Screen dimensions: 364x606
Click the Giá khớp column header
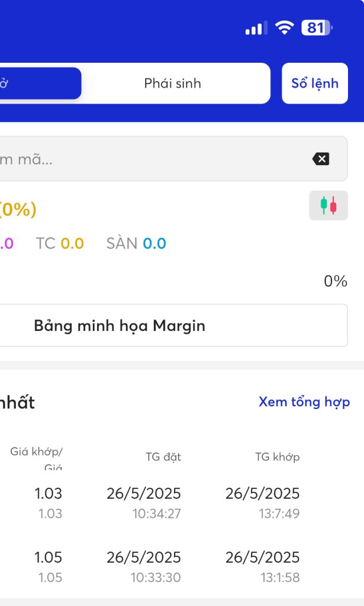(x=37, y=452)
